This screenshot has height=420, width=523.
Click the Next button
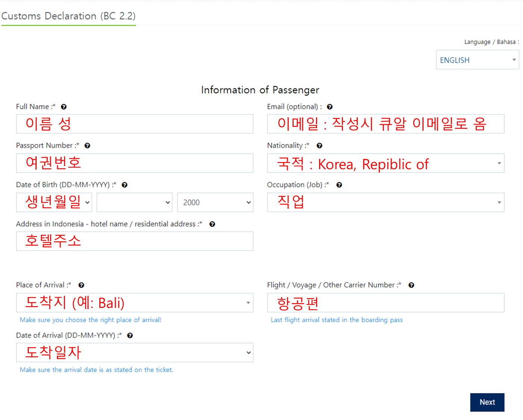point(487,402)
